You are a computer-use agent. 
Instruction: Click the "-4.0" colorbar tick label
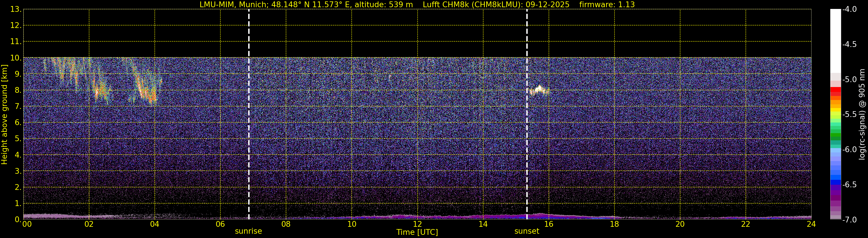(x=850, y=10)
